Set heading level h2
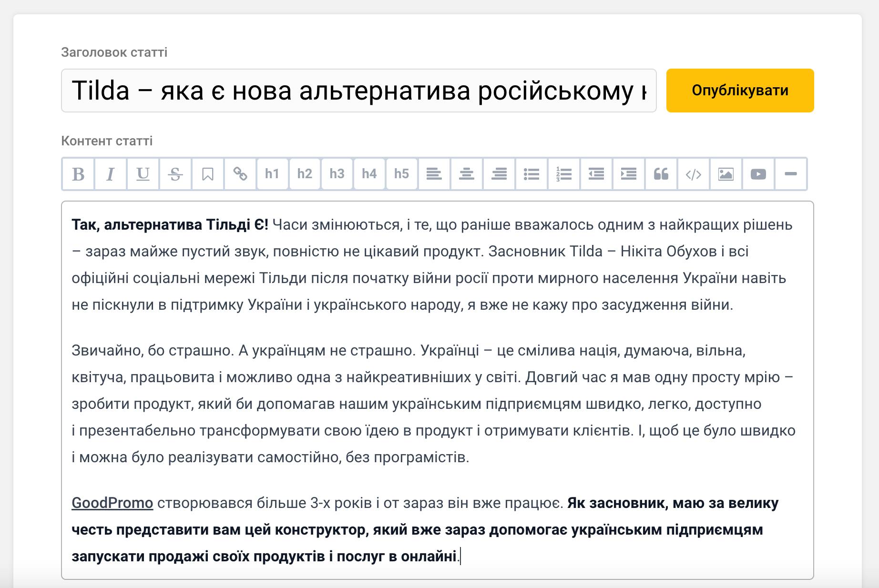 point(305,174)
